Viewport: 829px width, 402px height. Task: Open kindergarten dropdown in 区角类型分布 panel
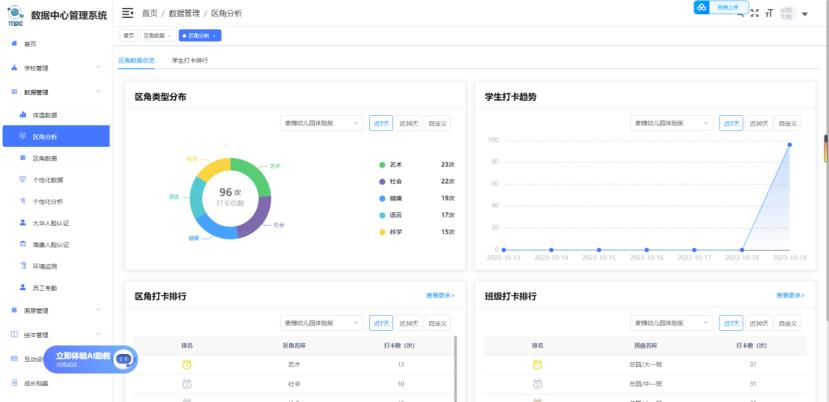click(x=321, y=123)
